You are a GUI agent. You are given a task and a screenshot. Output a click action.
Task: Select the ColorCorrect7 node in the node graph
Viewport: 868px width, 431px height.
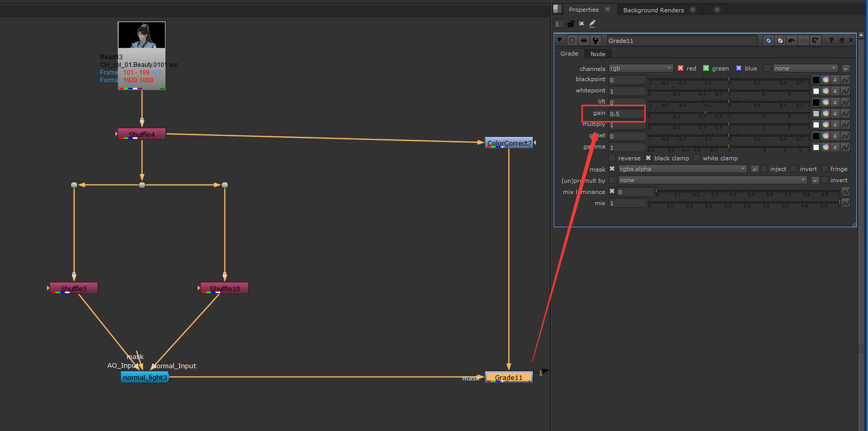pos(509,143)
